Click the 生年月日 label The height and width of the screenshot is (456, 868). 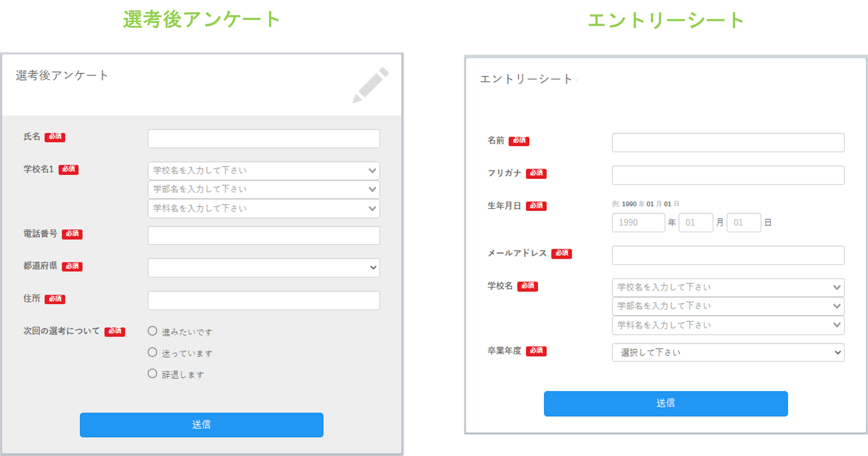[504, 206]
